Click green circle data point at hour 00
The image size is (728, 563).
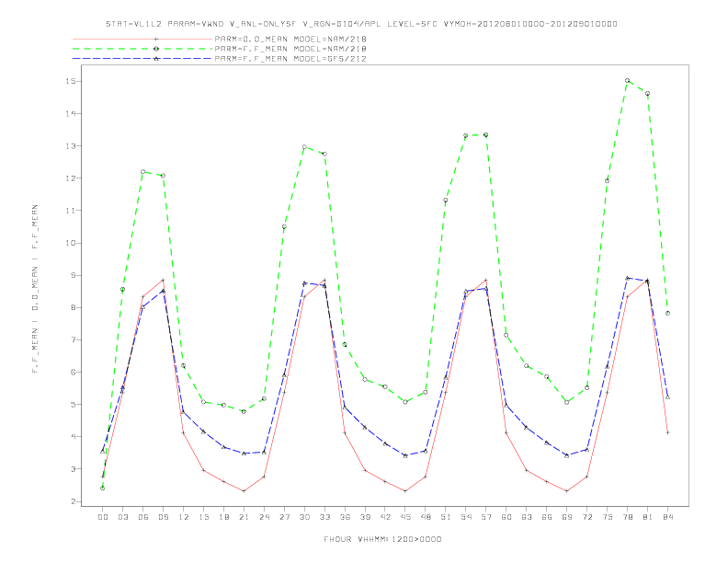click(x=103, y=488)
